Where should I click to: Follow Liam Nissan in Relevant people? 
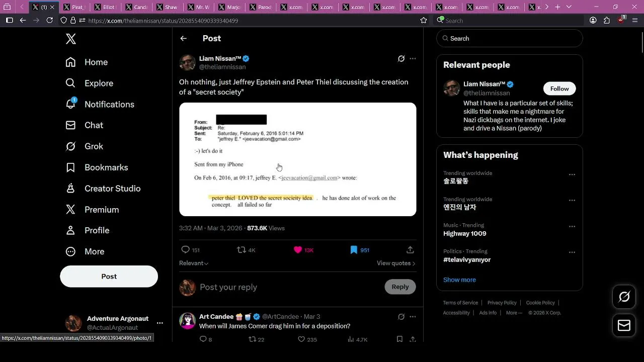[559, 88]
